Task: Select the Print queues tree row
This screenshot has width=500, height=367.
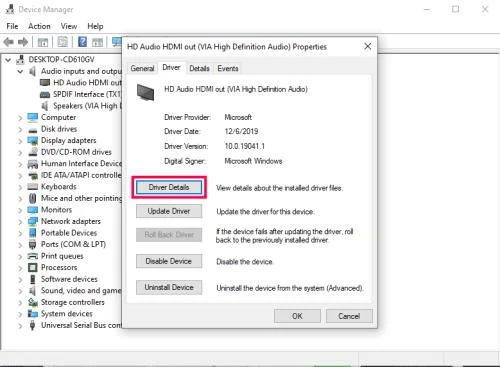Action: coord(56,256)
